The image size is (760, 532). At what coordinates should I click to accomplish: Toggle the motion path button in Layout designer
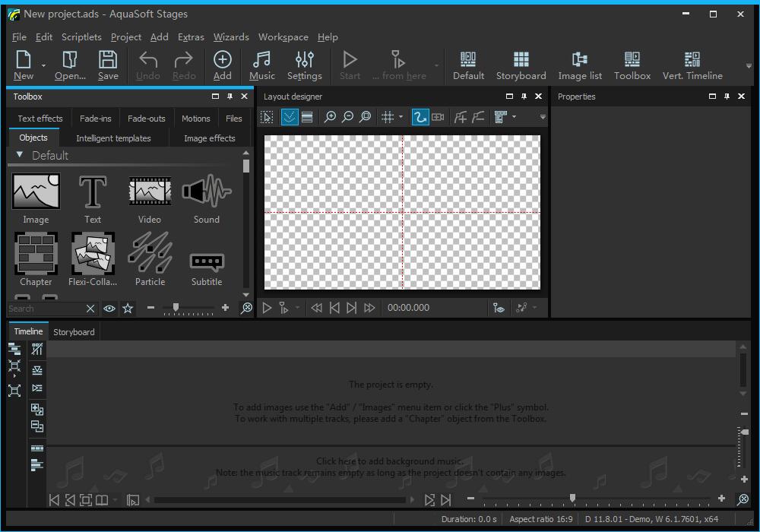(x=420, y=116)
